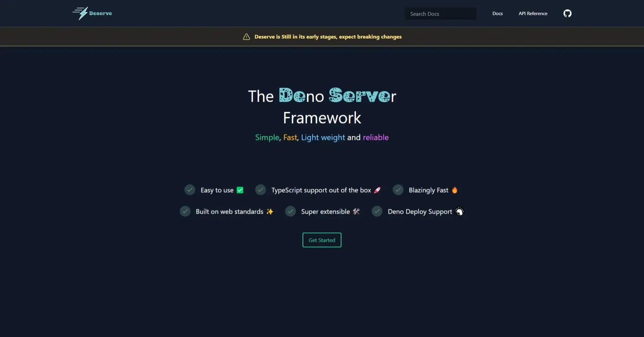Screen dimensions: 644x337
Task: Click the Deserve lightning bolt logo
Action: [x=80, y=13]
